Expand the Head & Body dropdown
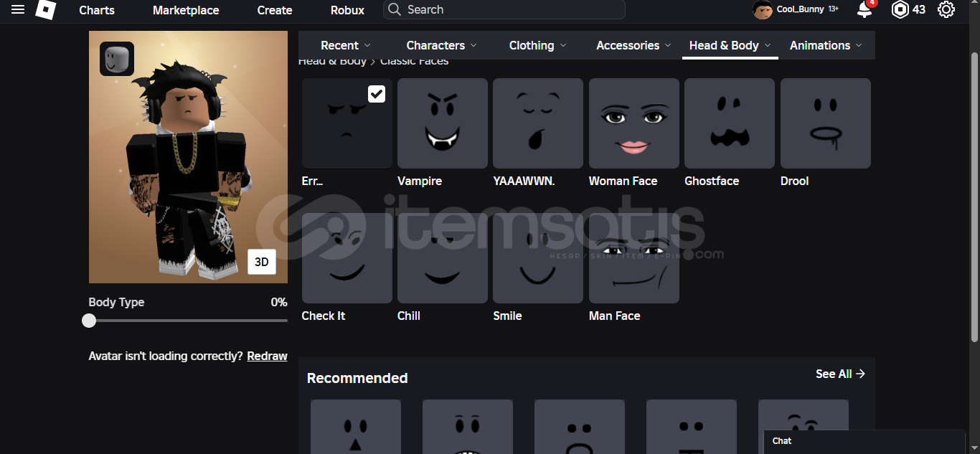The width and height of the screenshot is (980, 454). point(730,45)
